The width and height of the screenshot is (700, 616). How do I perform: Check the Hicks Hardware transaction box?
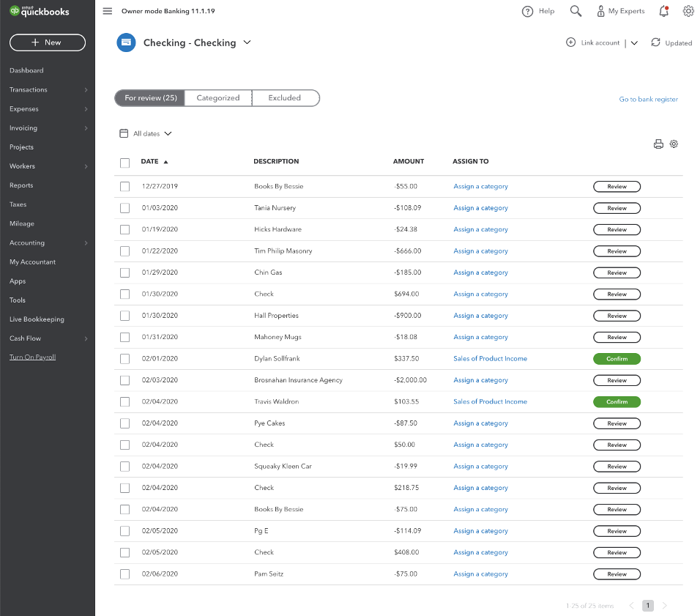point(125,229)
